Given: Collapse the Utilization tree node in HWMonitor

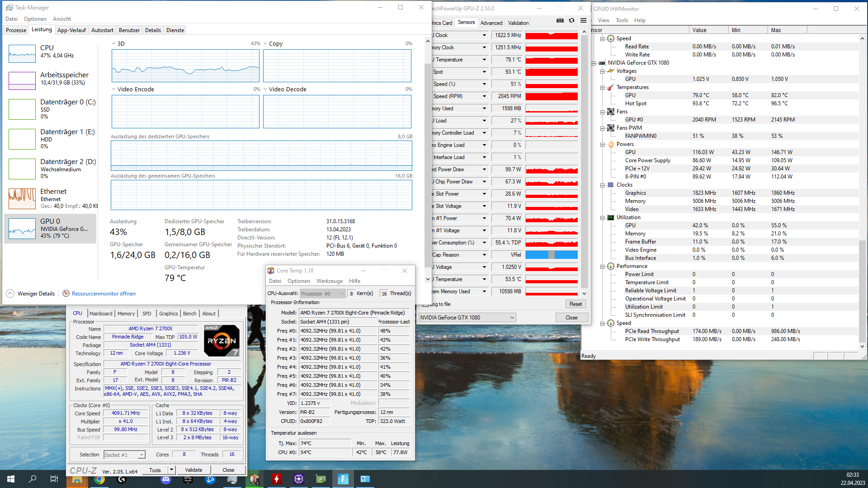Looking at the screenshot, I should point(602,218).
